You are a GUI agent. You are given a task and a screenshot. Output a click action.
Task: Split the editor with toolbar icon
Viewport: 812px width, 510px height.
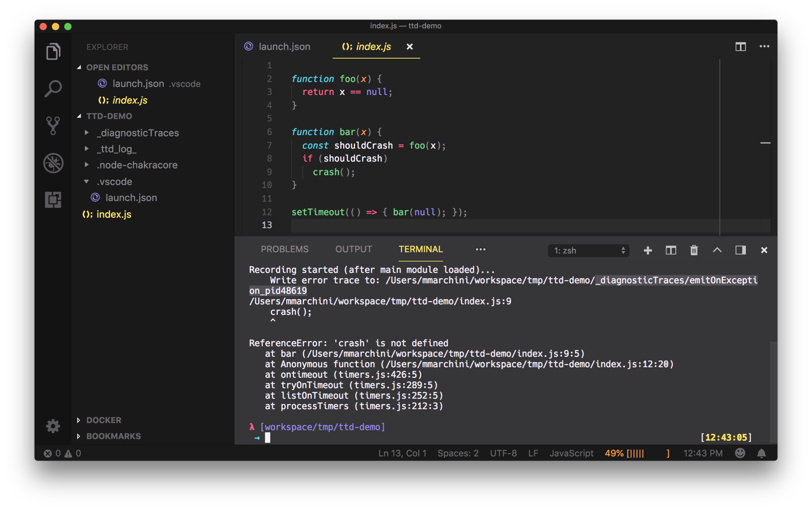[x=740, y=46]
